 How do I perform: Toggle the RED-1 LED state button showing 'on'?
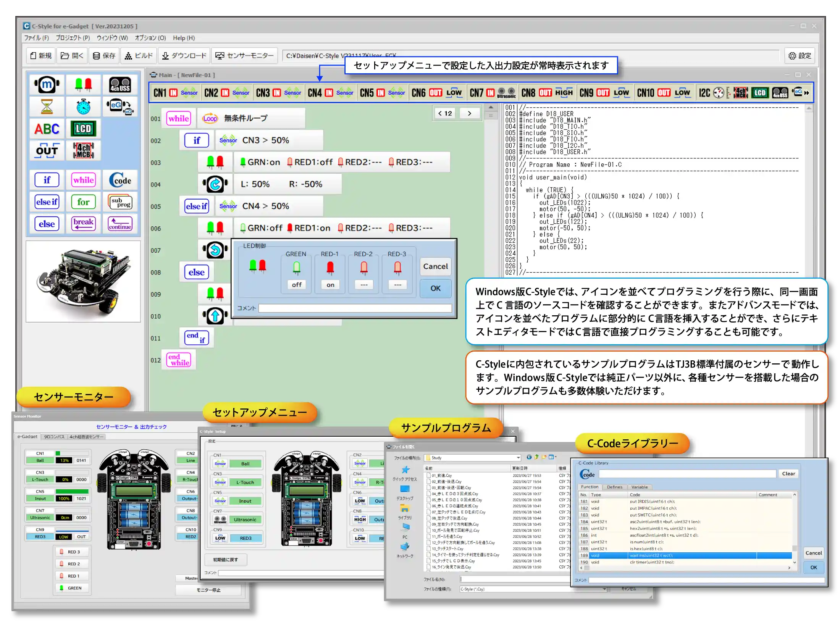(x=330, y=285)
